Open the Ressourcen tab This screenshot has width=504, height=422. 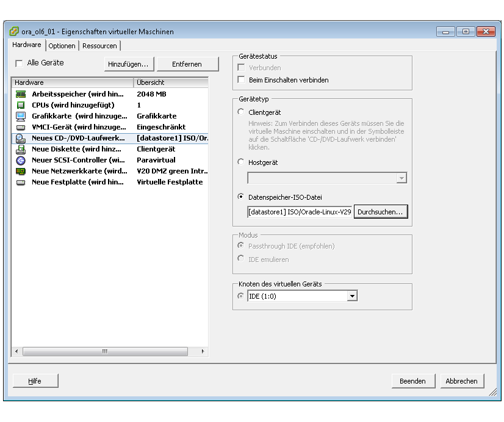[x=99, y=46]
